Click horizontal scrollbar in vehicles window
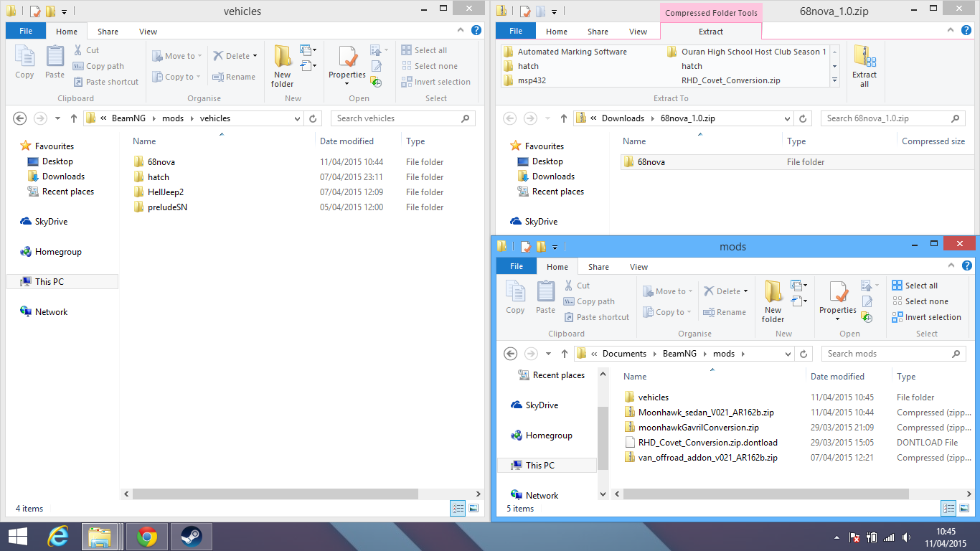 (x=275, y=494)
